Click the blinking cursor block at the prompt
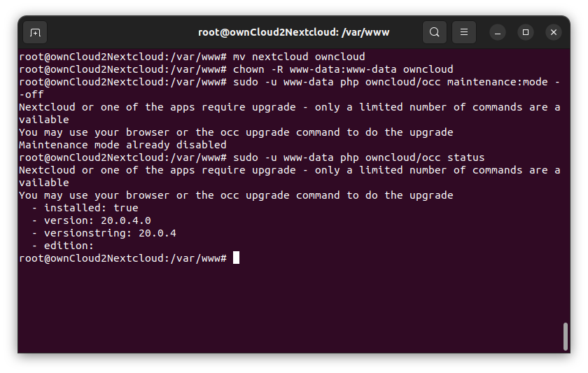 coord(236,258)
